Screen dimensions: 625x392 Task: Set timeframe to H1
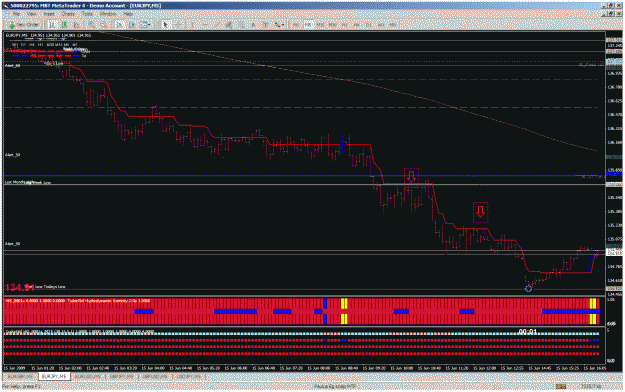coord(344,25)
